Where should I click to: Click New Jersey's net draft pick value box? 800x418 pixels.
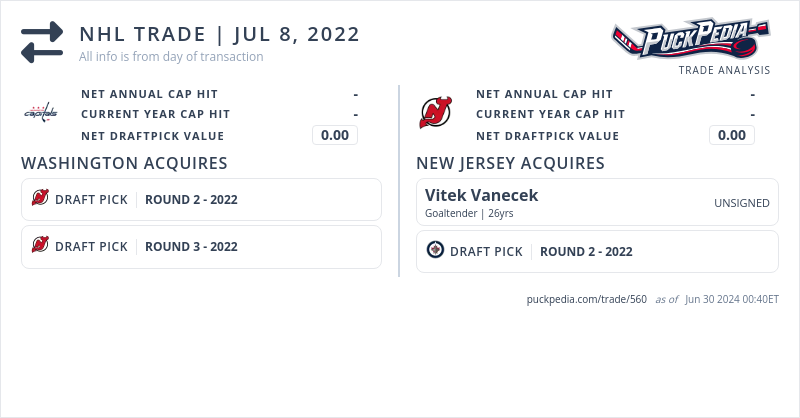tap(732, 135)
